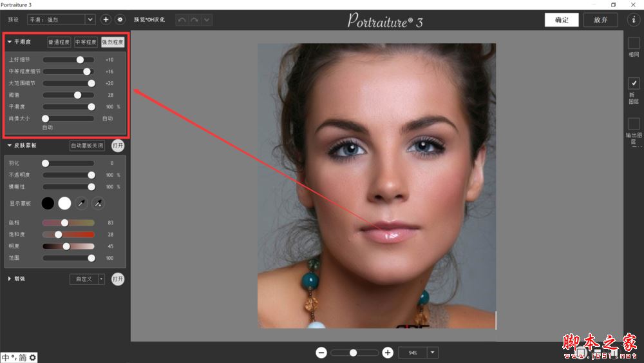Click the 色相 value 83
This screenshot has height=363, width=644.
coord(111,222)
